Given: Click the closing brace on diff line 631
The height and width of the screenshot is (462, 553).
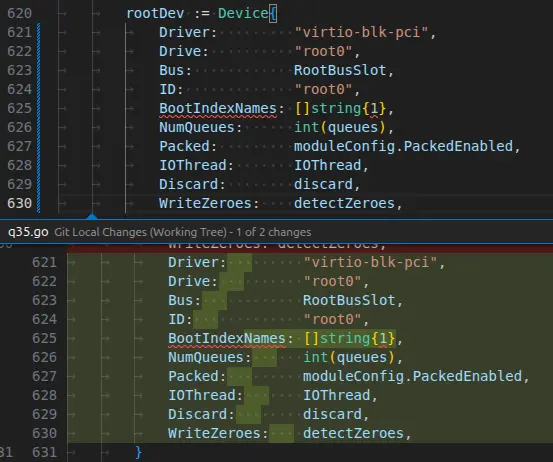Looking at the screenshot, I should pos(139,452).
